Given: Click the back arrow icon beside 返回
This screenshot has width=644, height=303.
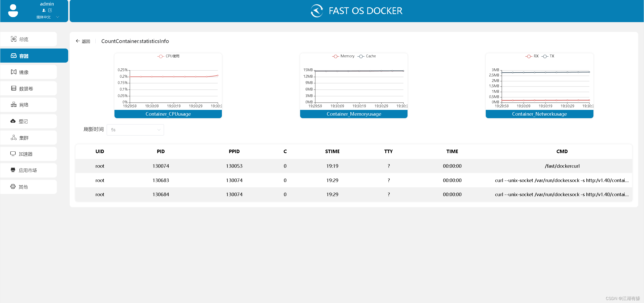Looking at the screenshot, I should (x=78, y=41).
